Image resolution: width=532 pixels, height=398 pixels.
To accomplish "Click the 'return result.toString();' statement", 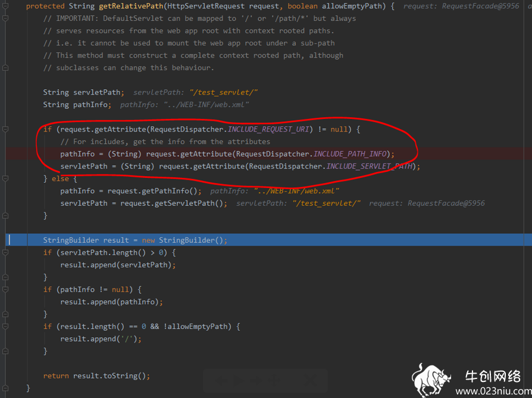I will coord(96,375).
